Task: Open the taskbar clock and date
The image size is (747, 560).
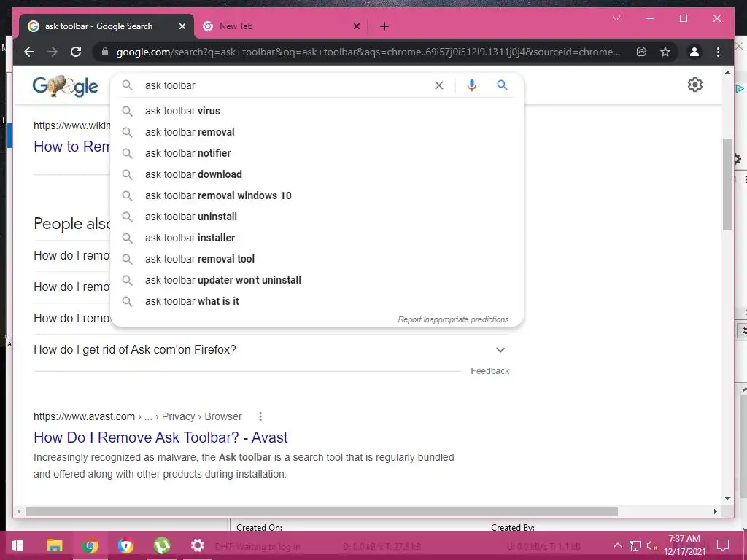Action: tap(684, 545)
